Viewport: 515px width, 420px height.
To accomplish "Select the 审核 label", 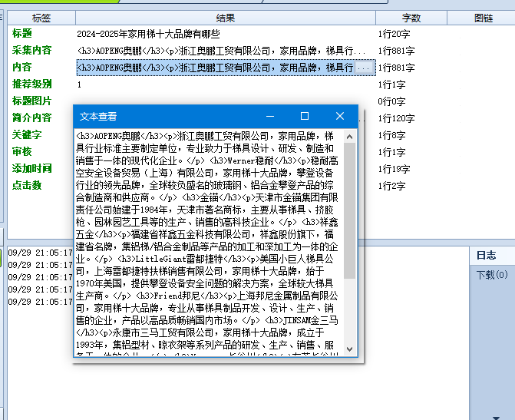I will pyautogui.click(x=21, y=151).
